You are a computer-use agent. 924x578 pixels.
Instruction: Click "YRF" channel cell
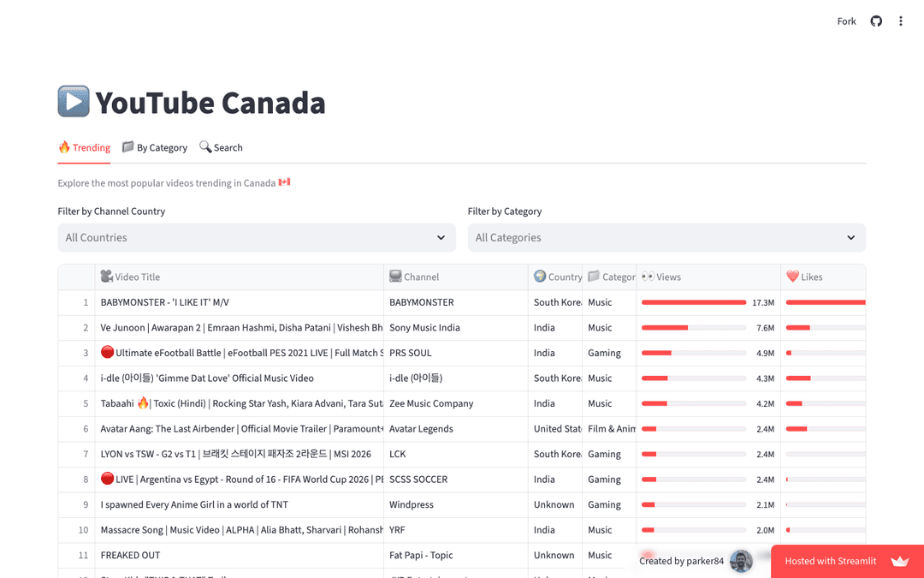click(455, 530)
